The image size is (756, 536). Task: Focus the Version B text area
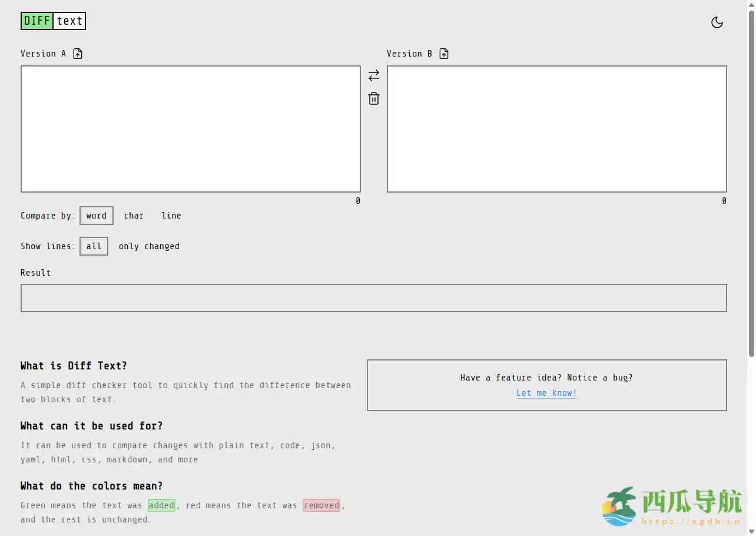pyautogui.click(x=556, y=128)
